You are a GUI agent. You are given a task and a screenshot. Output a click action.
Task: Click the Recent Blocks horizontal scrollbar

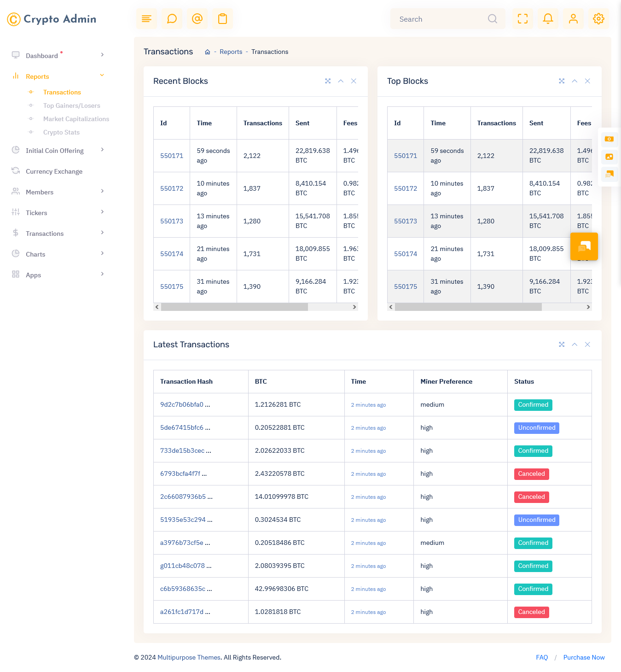point(235,307)
